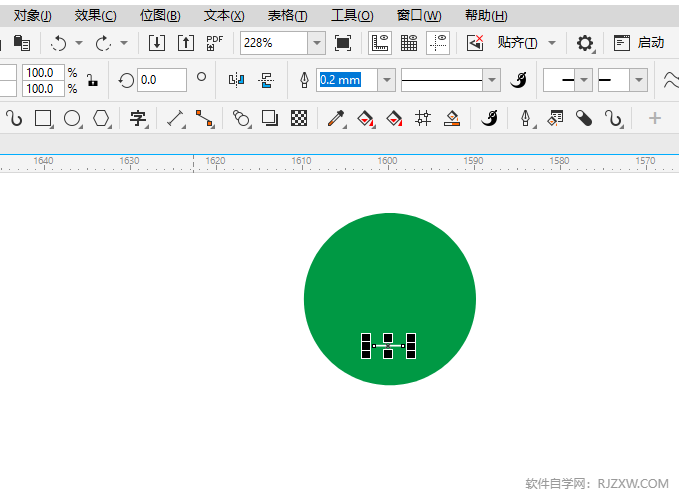Open the 表格(T) menu

288,16
